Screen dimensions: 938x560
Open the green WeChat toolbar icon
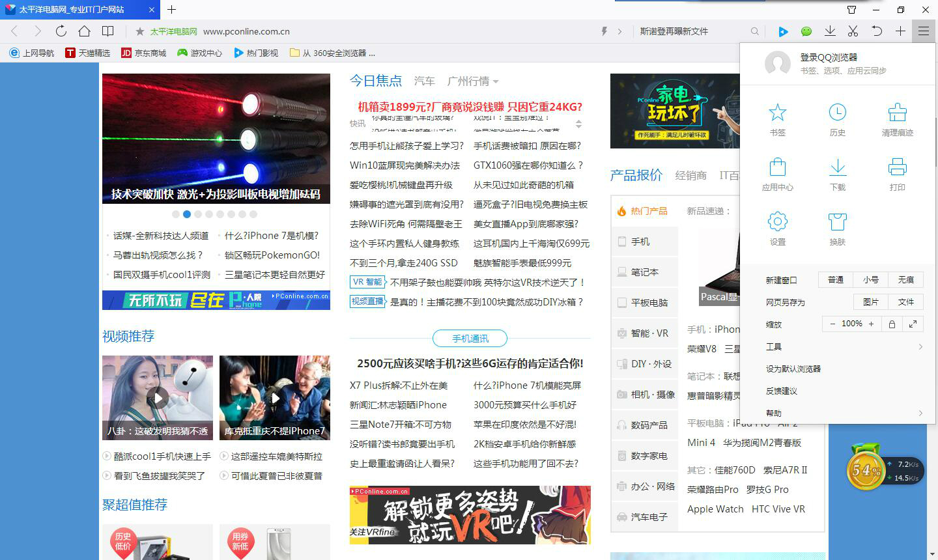point(806,31)
